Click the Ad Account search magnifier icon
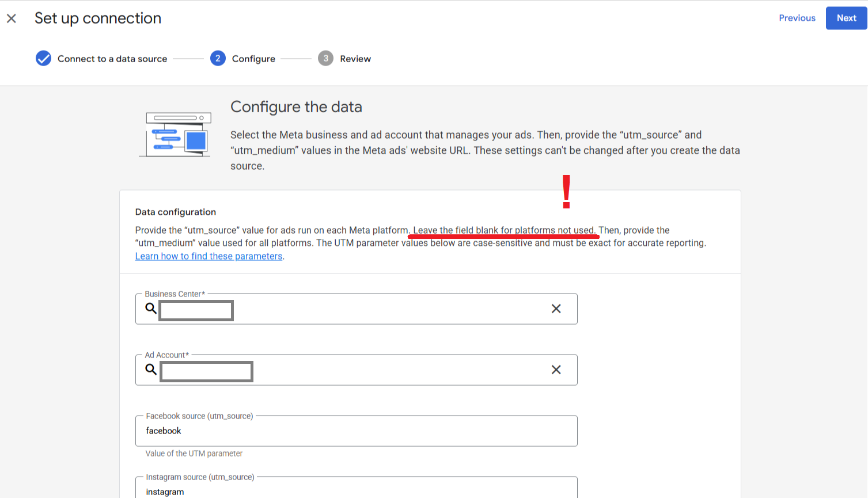The height and width of the screenshot is (498, 868). pyautogui.click(x=151, y=370)
